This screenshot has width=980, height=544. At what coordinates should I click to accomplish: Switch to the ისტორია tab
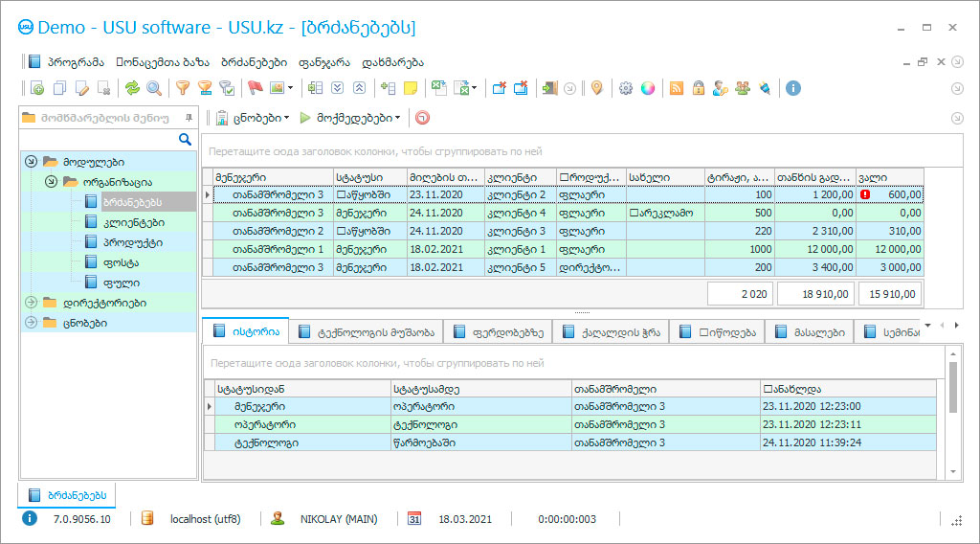pos(246,331)
